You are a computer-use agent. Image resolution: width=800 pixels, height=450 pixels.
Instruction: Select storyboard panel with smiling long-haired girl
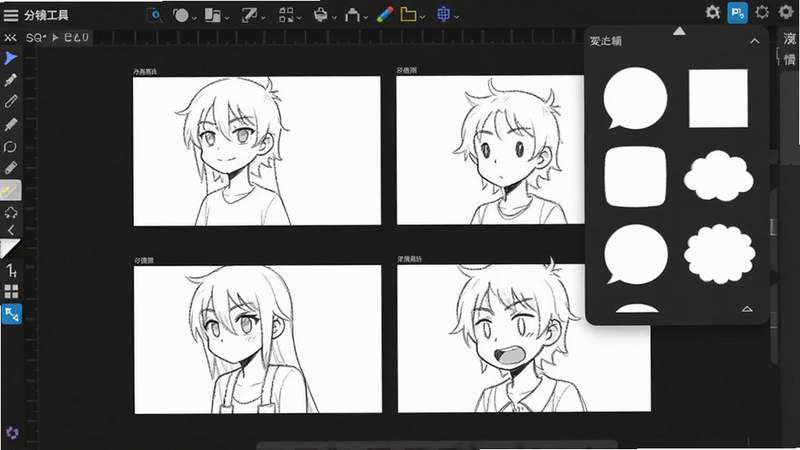[x=257, y=151]
